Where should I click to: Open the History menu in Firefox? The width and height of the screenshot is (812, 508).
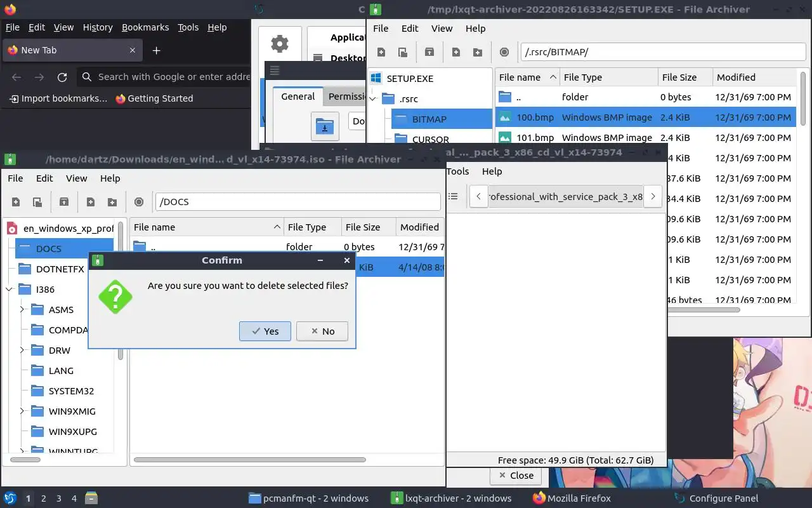[98, 27]
